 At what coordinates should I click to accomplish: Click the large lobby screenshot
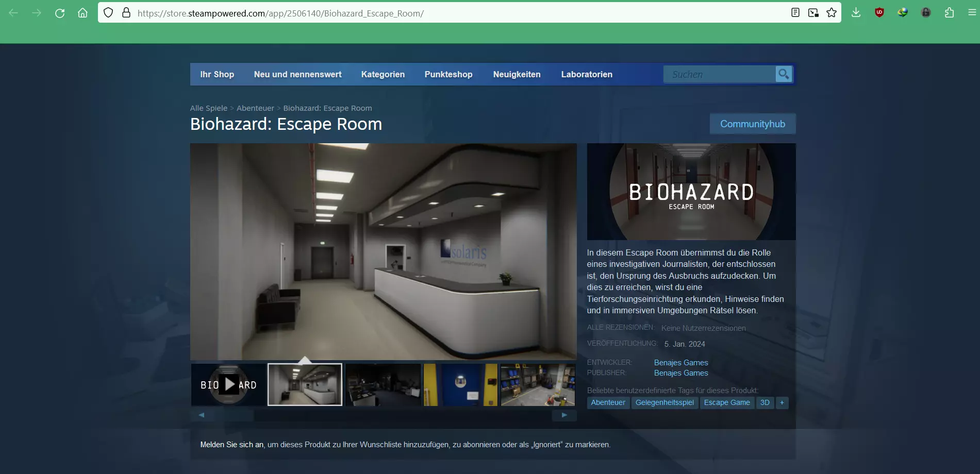[383, 251]
